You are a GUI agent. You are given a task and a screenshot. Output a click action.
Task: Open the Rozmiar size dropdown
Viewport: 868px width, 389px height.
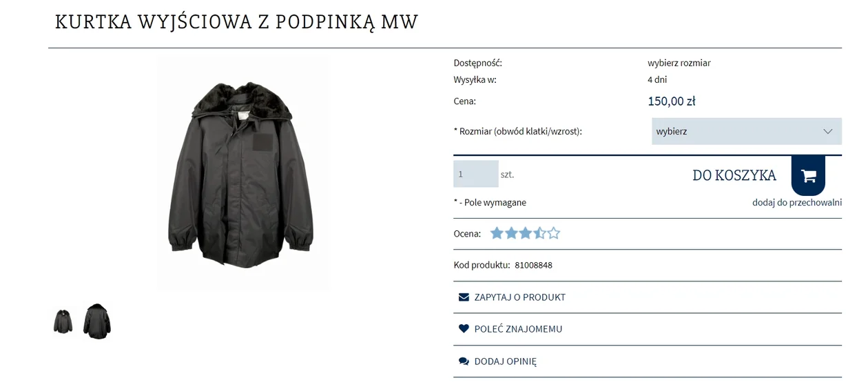click(747, 131)
